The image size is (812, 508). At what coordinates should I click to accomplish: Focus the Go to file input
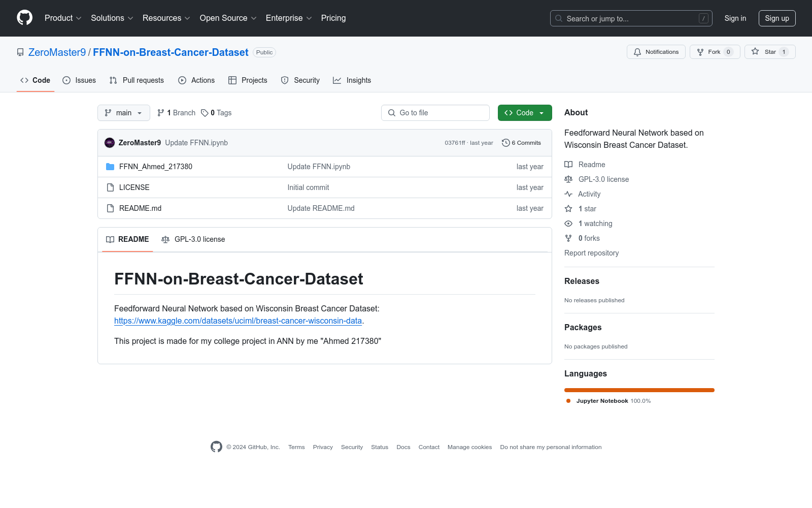tap(435, 113)
